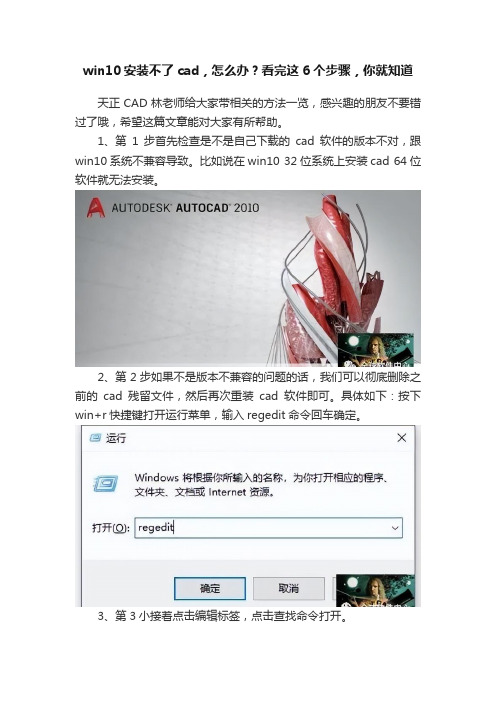Image resolution: width=496 pixels, height=702 pixels.
Task: Click the input field containing regedit
Action: pos(268,528)
